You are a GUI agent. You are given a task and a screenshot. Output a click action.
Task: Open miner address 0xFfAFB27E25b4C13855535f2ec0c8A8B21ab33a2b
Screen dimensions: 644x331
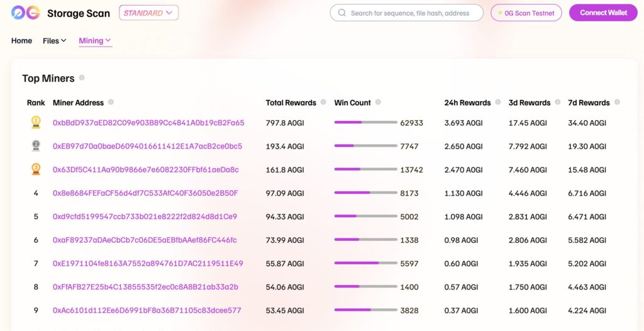click(145, 287)
